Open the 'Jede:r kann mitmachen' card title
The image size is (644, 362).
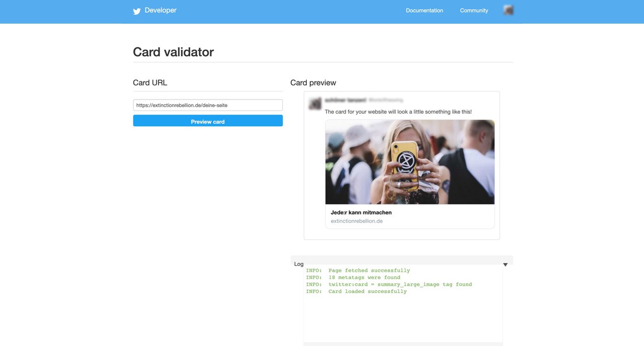coord(361,213)
